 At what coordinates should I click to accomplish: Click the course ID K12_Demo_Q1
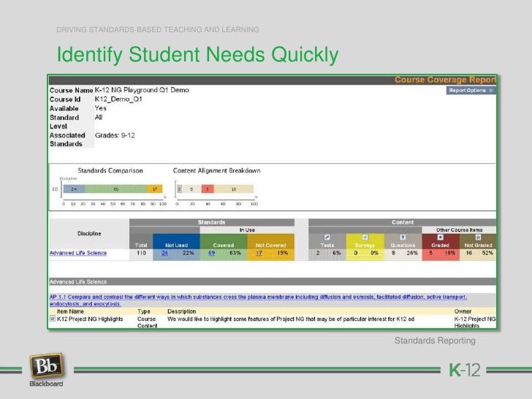(118, 99)
